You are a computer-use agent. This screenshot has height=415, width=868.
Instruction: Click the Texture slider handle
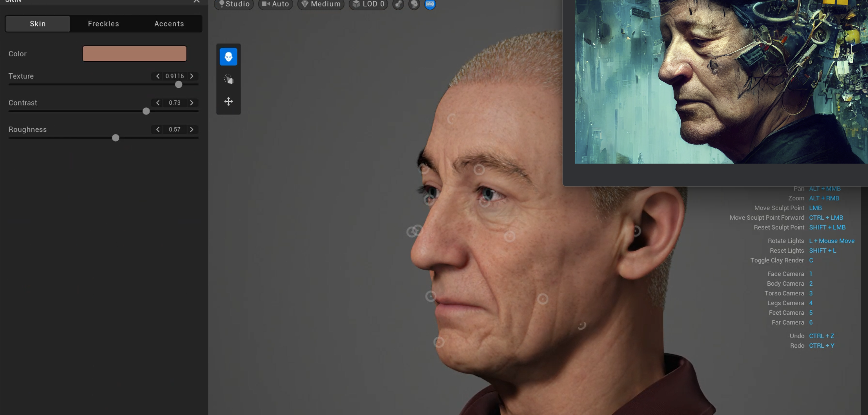point(179,85)
